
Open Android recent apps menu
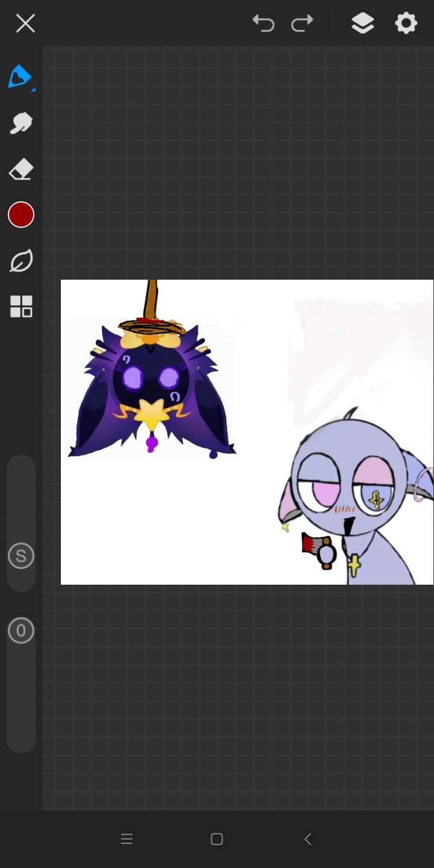[x=127, y=839]
